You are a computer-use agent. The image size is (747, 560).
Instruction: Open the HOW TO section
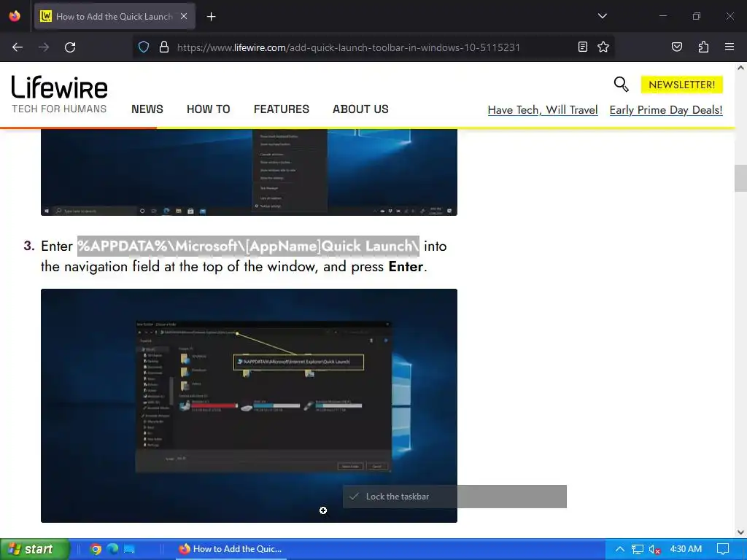(x=208, y=109)
